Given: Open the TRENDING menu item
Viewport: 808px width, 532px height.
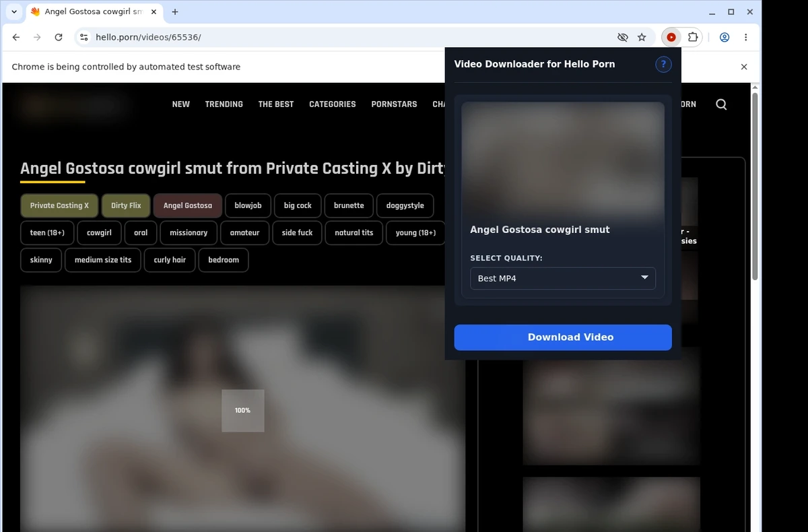Looking at the screenshot, I should point(224,104).
